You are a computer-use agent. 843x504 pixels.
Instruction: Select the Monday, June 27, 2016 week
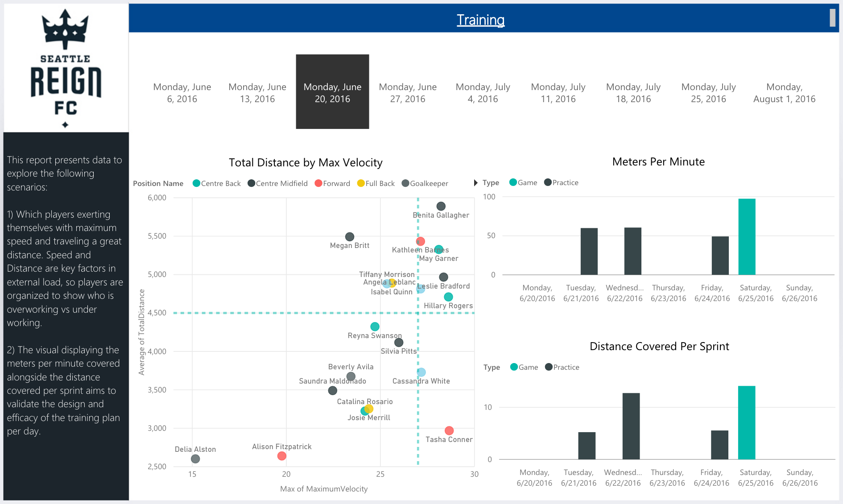[408, 93]
